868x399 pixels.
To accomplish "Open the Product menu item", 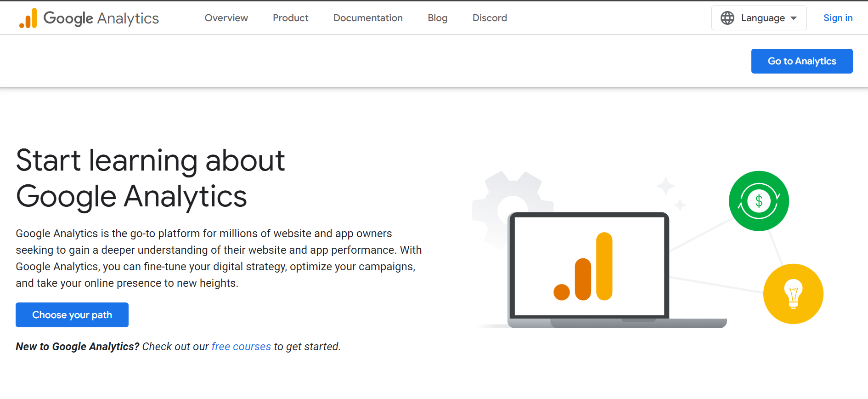I will pos(290,18).
